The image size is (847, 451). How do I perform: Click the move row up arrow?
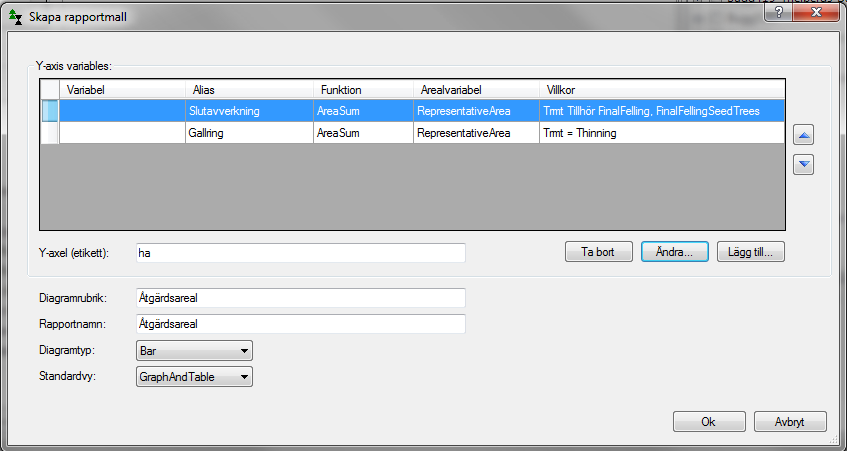[x=803, y=135]
